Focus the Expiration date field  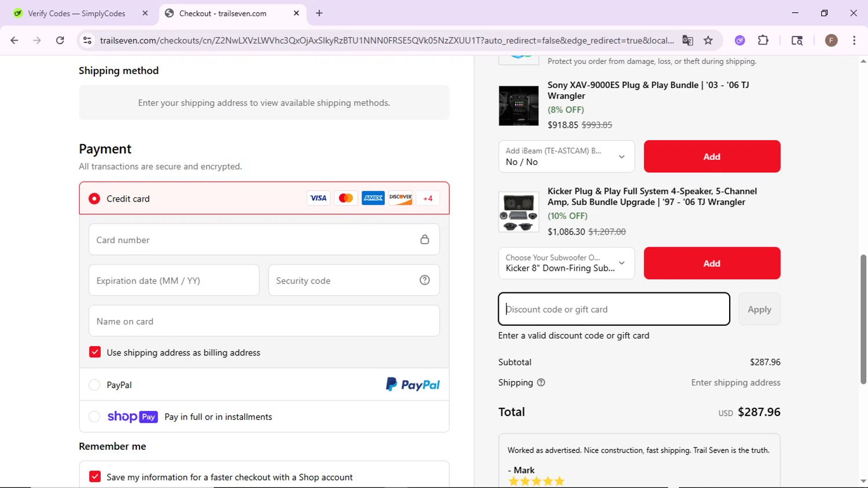coord(174,280)
